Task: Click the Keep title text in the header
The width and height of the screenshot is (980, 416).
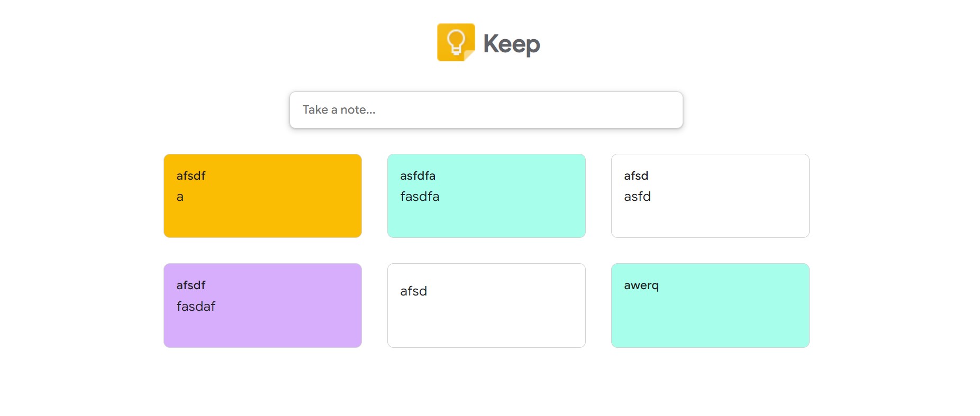Action: [x=511, y=44]
